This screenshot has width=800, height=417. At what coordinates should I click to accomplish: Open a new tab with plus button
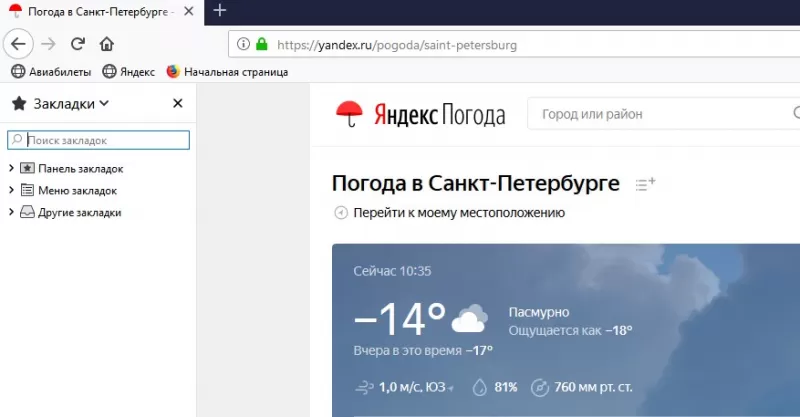pyautogui.click(x=219, y=10)
